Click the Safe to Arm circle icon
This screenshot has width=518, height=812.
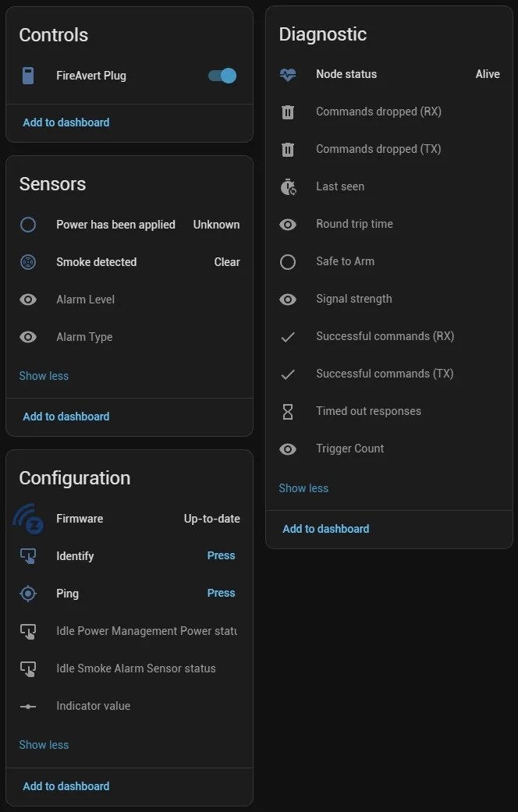pyautogui.click(x=288, y=262)
